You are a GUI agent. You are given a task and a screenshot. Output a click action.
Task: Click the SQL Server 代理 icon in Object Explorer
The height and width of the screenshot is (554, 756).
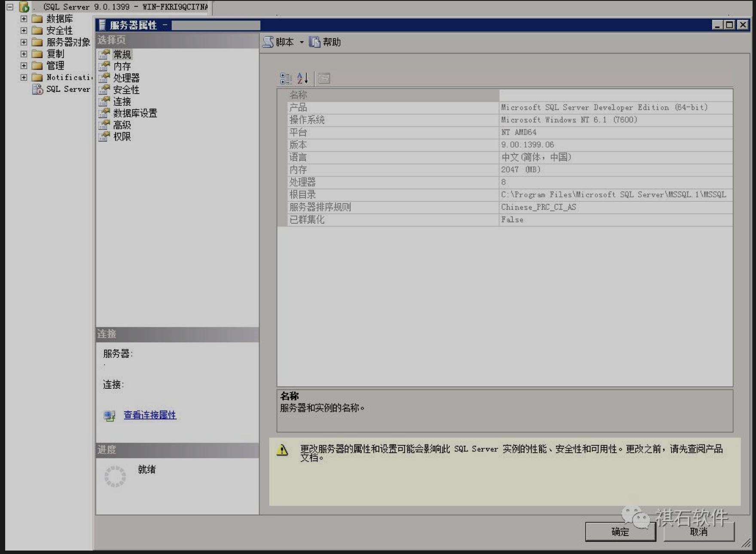38,89
